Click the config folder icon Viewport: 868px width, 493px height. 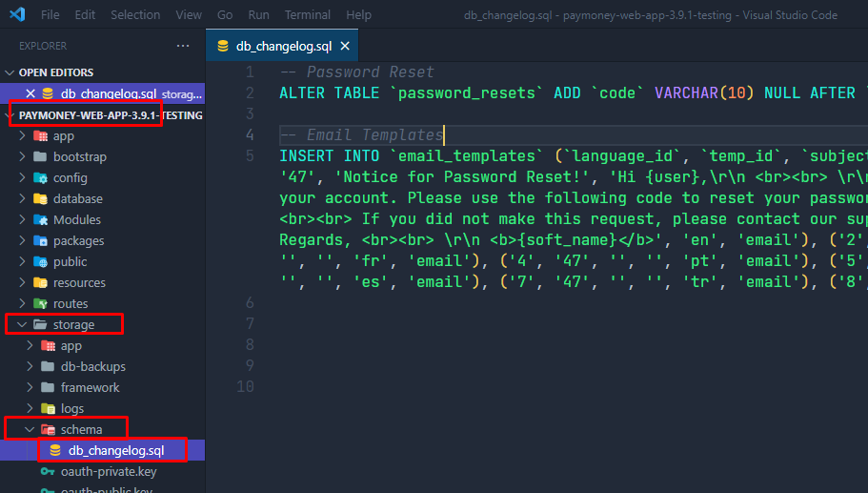[40, 177]
